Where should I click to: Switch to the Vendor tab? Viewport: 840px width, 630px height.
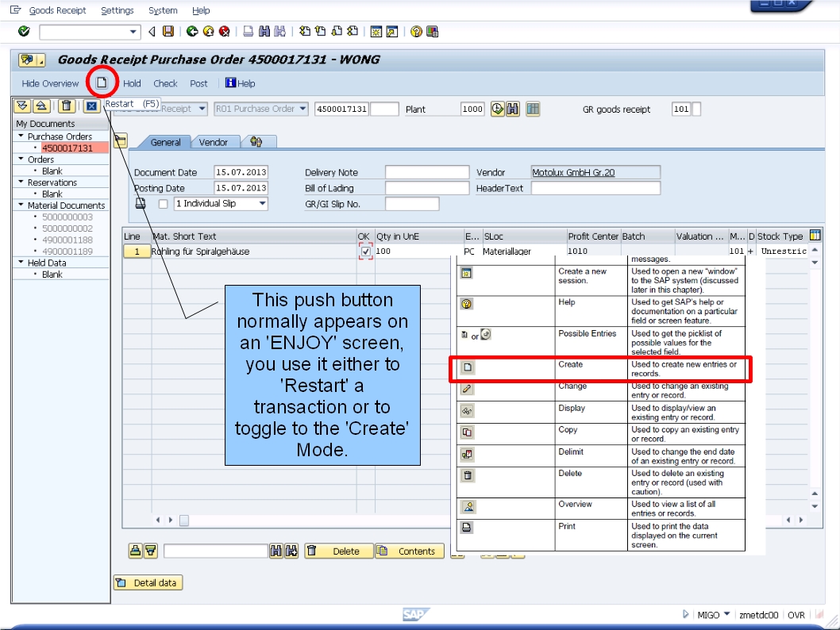[212, 141]
